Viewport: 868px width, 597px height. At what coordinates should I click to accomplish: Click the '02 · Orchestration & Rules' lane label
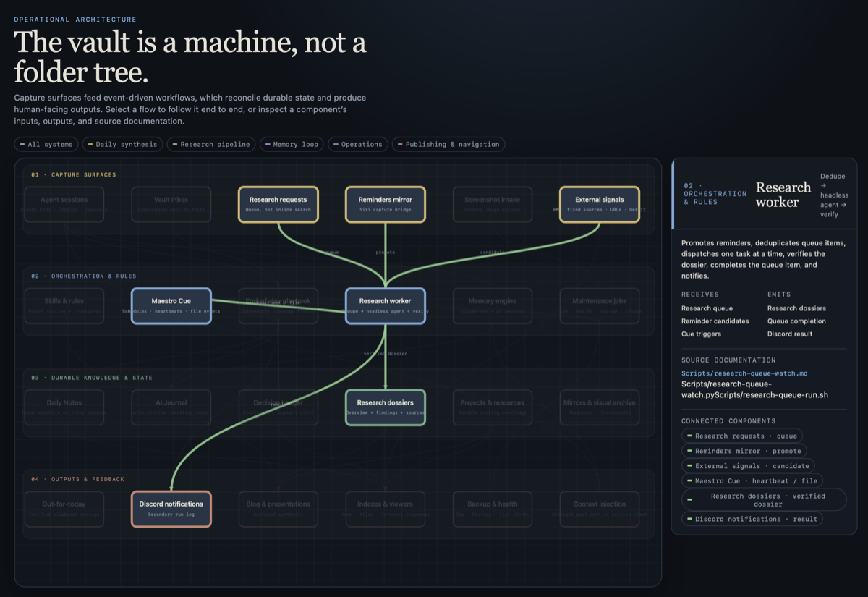[83, 276]
